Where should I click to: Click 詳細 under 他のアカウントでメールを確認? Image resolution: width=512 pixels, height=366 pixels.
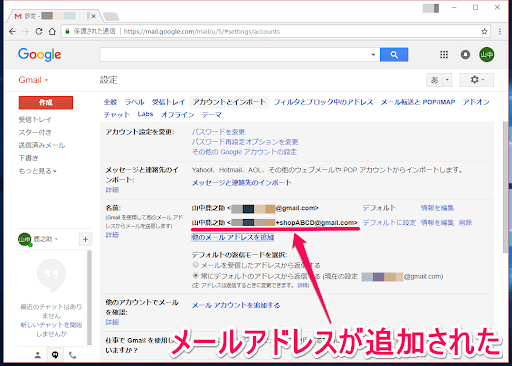(112, 322)
